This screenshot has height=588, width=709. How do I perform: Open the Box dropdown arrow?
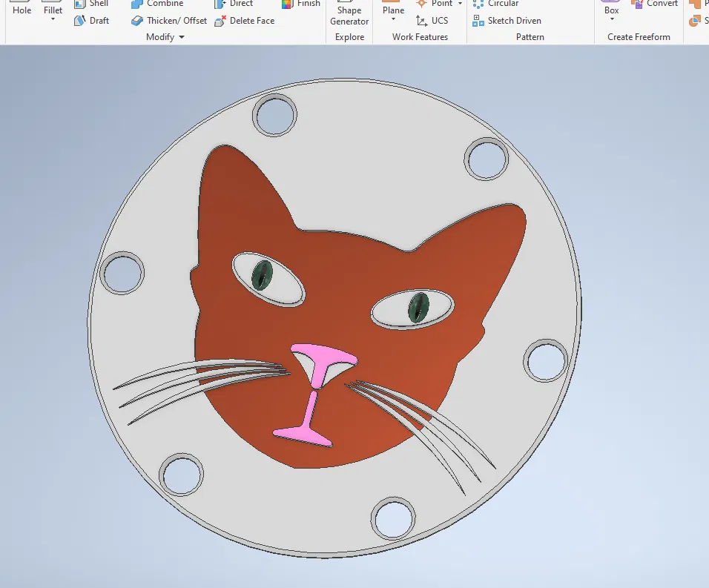coord(612,19)
